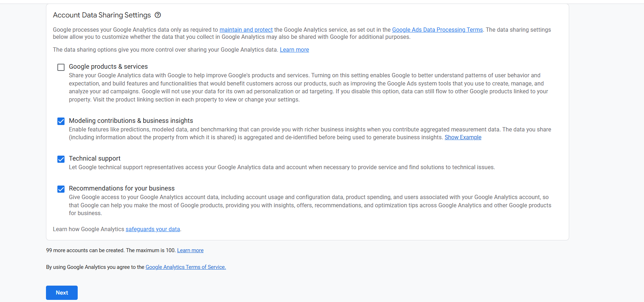Screen dimensions: 644x302
Task: Open Google Ads Data Processing Terms link
Action: pyautogui.click(x=437, y=30)
